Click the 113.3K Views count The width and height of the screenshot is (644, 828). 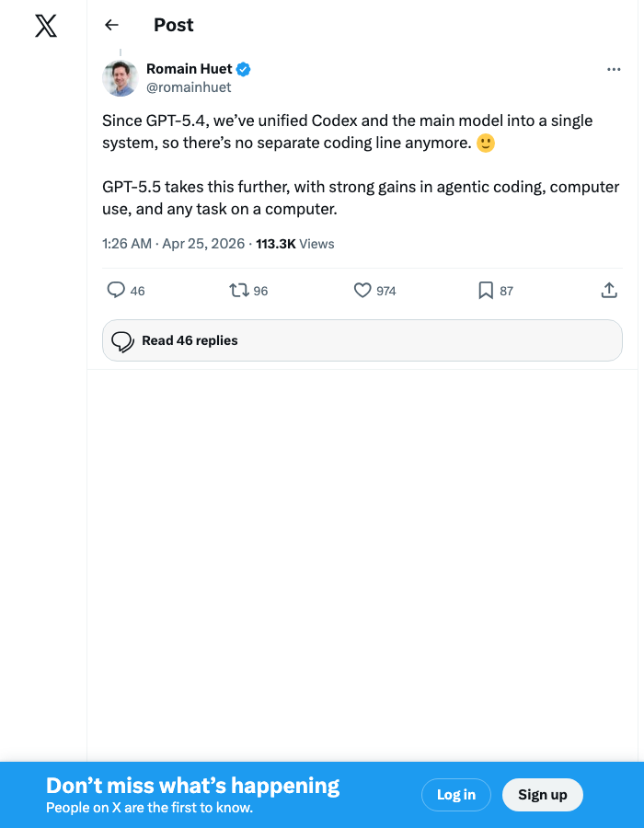[294, 244]
